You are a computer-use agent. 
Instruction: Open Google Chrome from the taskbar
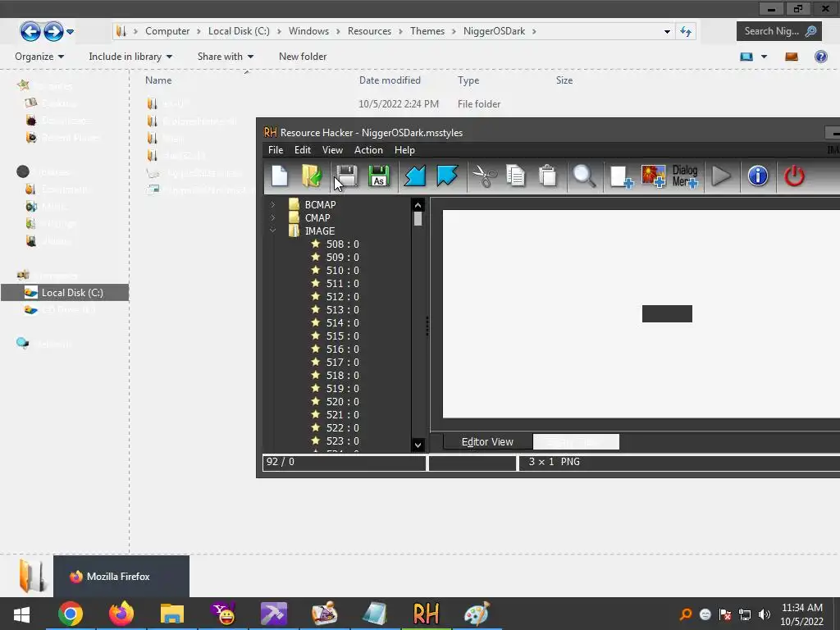pos(71,614)
